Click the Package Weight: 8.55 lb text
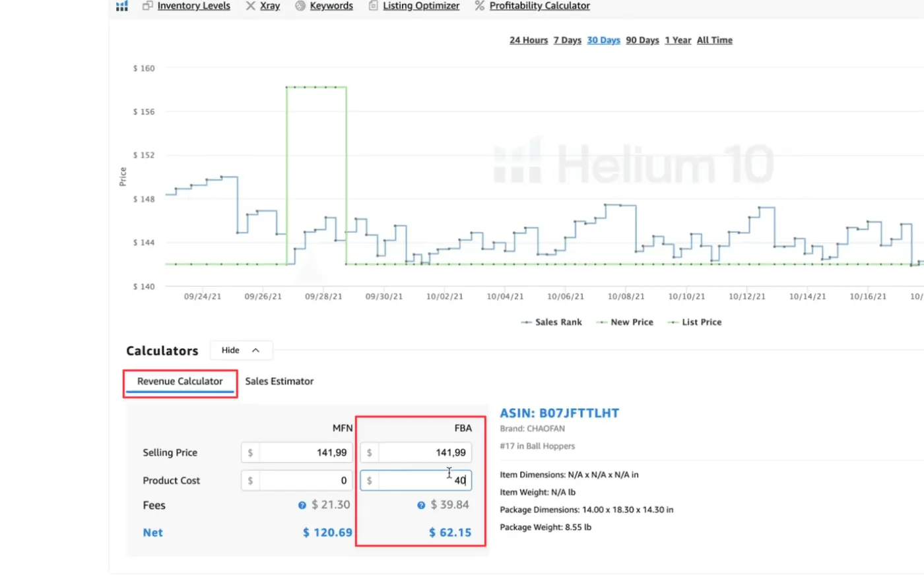The width and height of the screenshot is (924, 581). (546, 528)
